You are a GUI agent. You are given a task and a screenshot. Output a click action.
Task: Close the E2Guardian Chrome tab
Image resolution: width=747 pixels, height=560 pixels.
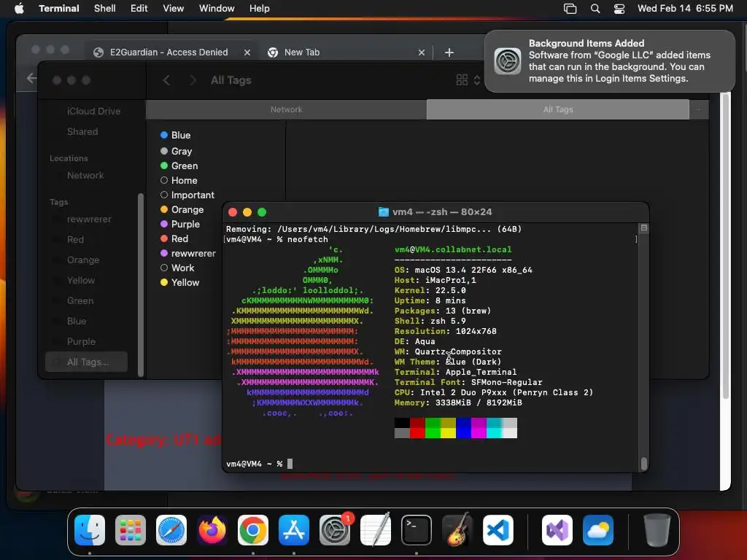coord(247,52)
